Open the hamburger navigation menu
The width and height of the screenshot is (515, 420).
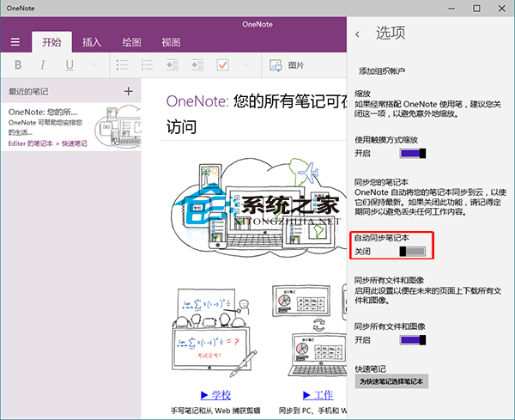(x=15, y=42)
